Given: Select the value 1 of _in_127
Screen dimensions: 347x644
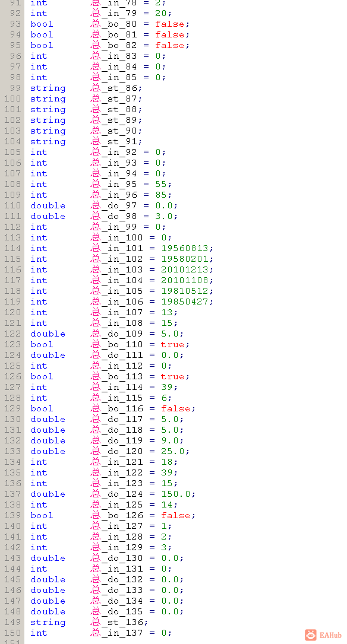Looking at the screenshot, I should 164,526.
